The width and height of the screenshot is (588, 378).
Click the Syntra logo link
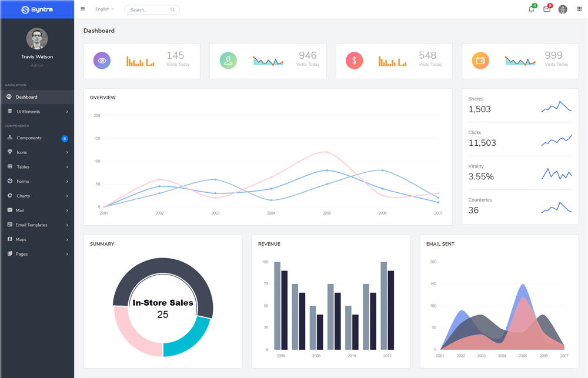[x=36, y=9]
